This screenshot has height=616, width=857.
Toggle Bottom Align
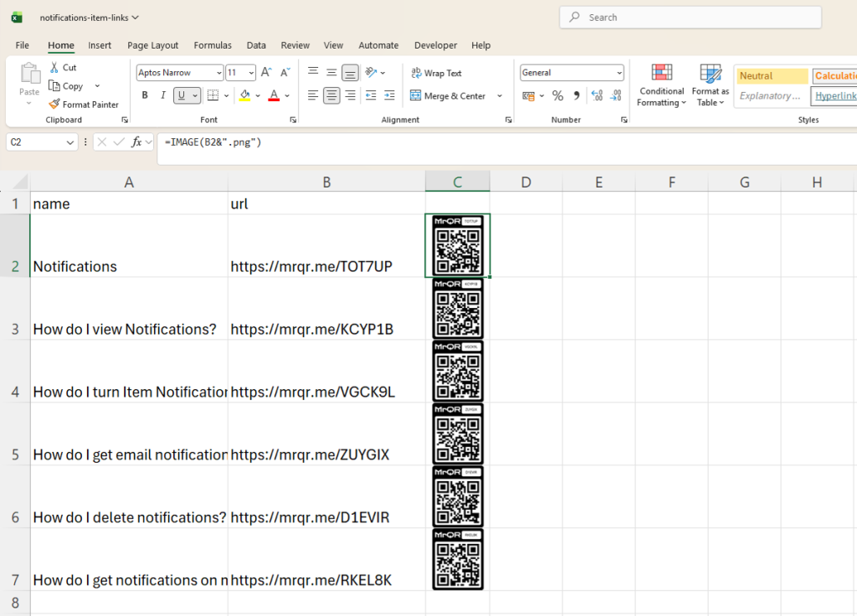pyautogui.click(x=350, y=72)
